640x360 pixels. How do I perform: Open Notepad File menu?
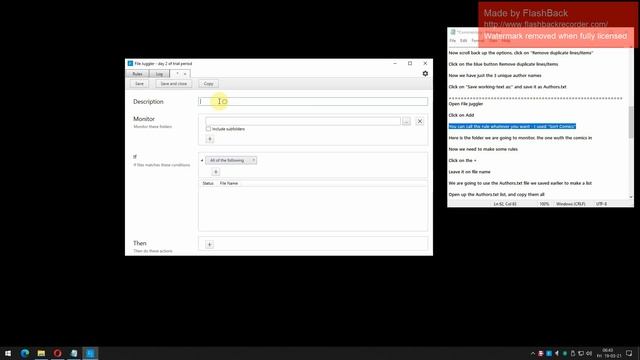(x=452, y=41)
